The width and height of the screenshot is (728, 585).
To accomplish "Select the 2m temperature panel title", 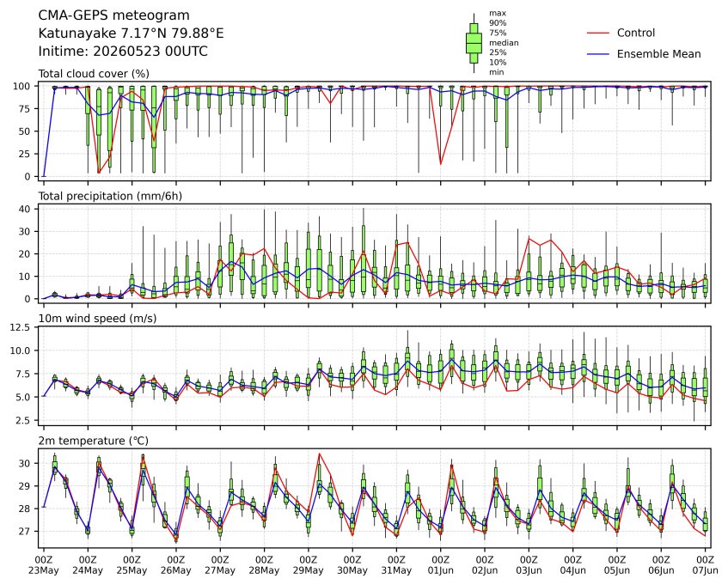I will (x=94, y=441).
